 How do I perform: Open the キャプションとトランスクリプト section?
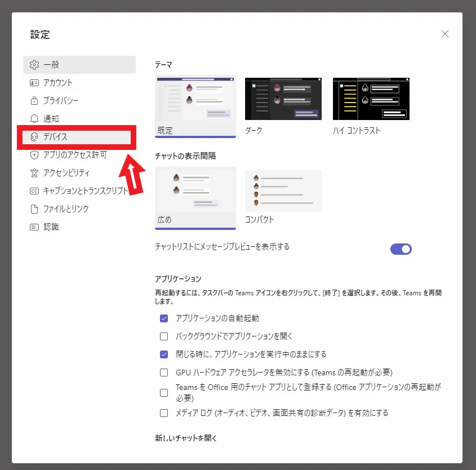(79, 191)
